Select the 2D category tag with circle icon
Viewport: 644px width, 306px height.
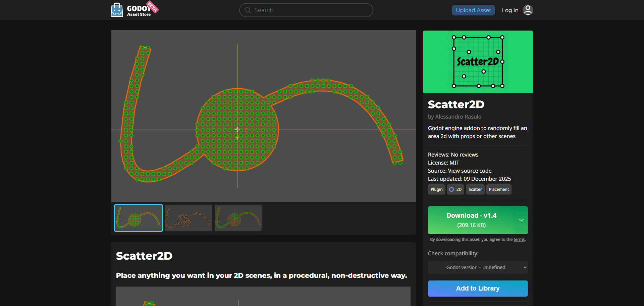click(455, 189)
